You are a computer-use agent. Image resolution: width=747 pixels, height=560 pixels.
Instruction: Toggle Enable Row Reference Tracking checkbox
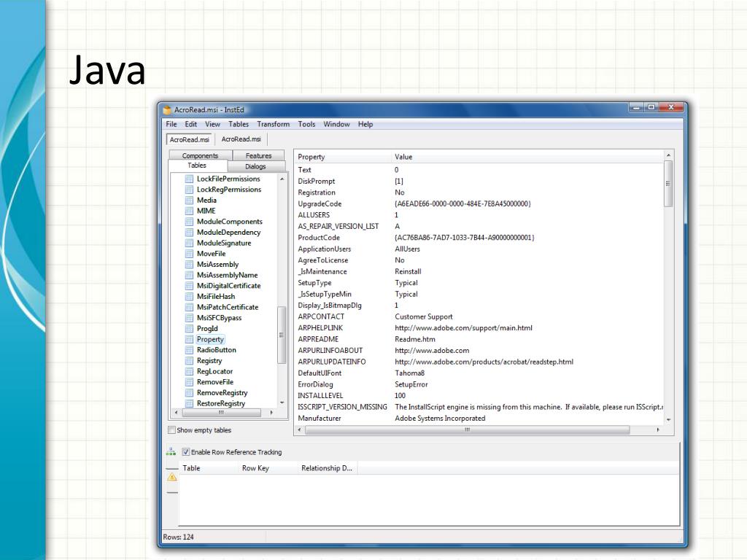pyautogui.click(x=186, y=452)
